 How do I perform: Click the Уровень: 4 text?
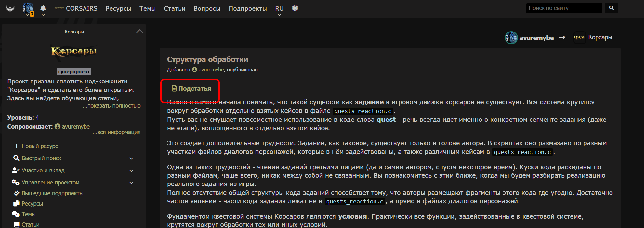23,118
